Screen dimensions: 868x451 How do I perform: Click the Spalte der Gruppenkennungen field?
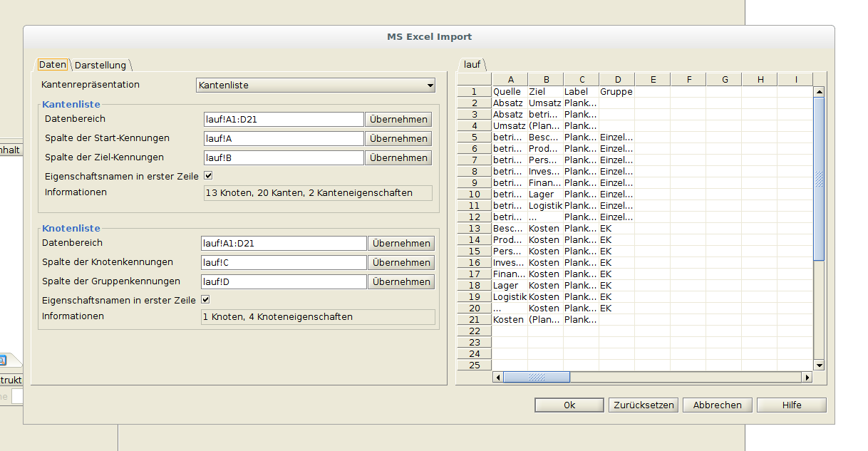284,281
